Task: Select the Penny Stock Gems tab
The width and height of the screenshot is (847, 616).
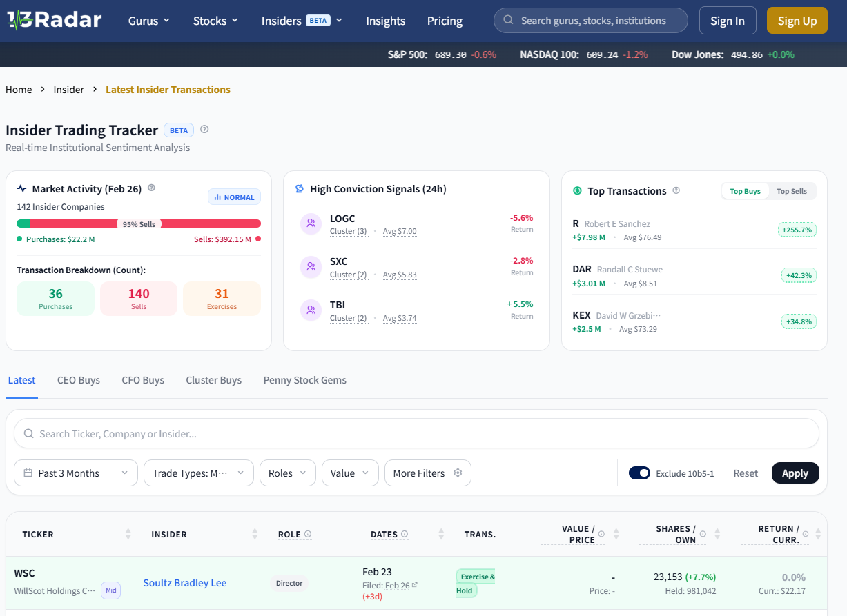Action: (x=305, y=380)
